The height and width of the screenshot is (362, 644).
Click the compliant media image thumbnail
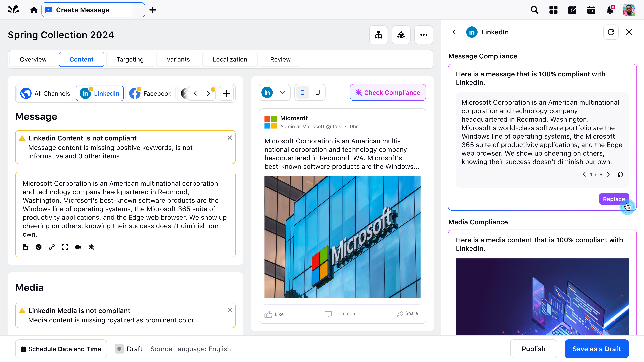542,296
